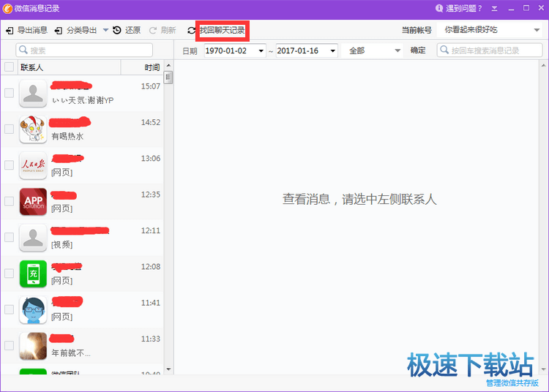The height and width of the screenshot is (392, 549).
Task: Check the box for the 12:11 video contact
Action: tap(9, 237)
